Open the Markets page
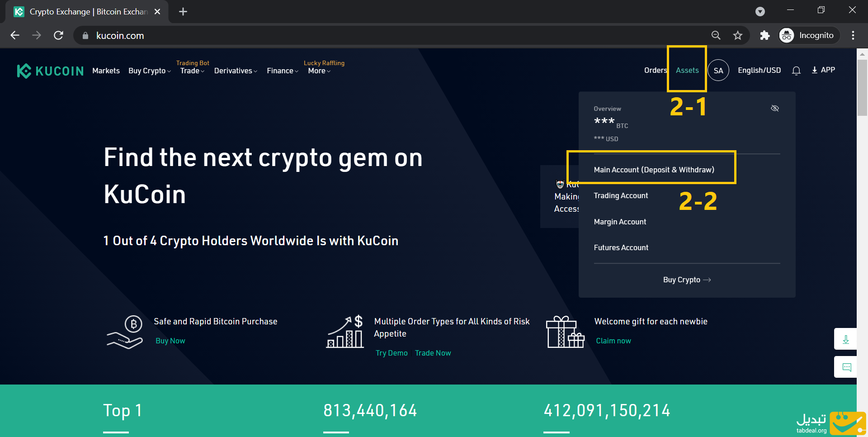Viewport: 868px width, 437px height. 106,71
